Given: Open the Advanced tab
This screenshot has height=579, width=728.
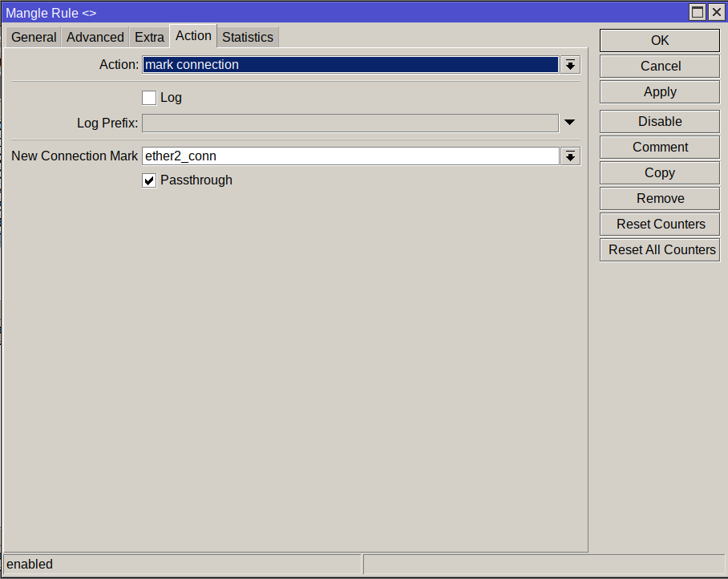Looking at the screenshot, I should [95, 37].
